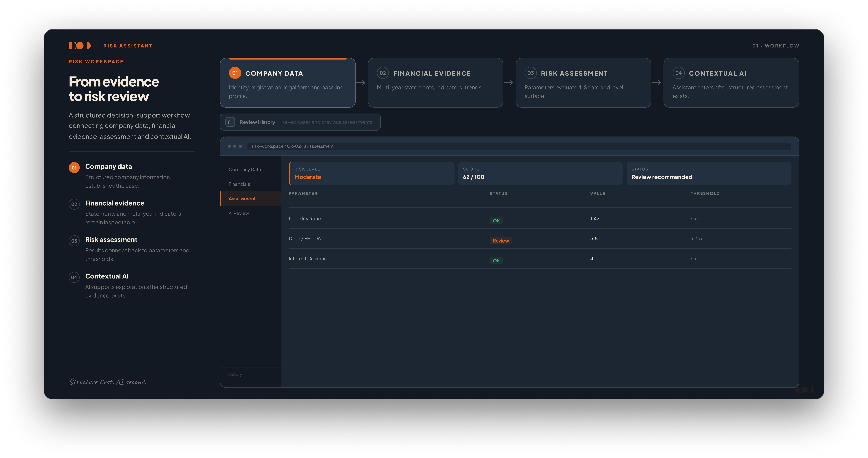Click the 03 badge on Risk Assessment card
This screenshot has width=868, height=458.
(x=531, y=73)
